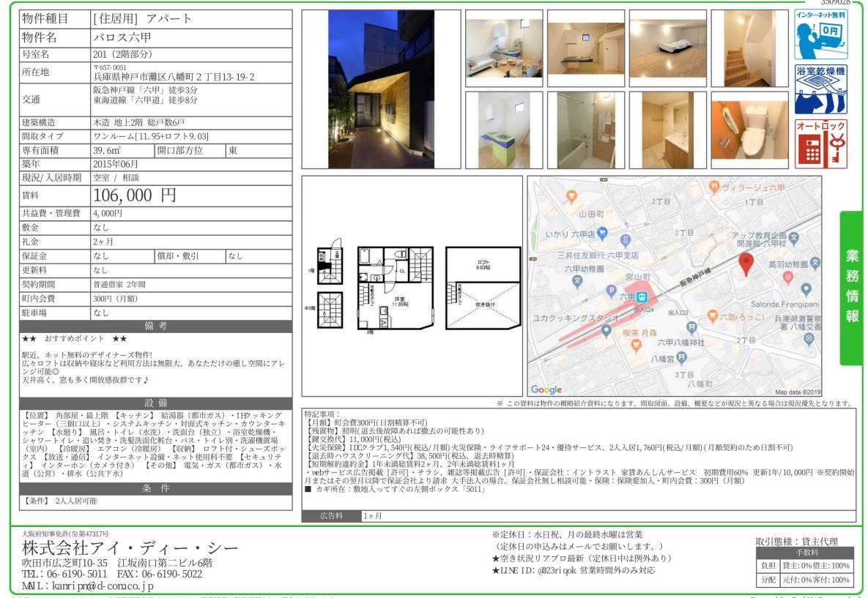The height and width of the screenshot is (598, 868).
Task: Click the layout type ワンルーム value
Action: pyautogui.click(x=151, y=136)
